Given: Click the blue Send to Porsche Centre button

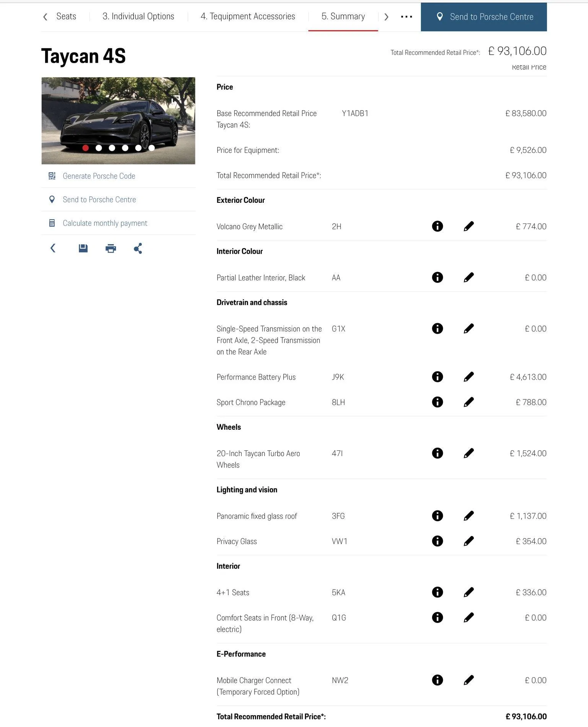Looking at the screenshot, I should point(484,17).
